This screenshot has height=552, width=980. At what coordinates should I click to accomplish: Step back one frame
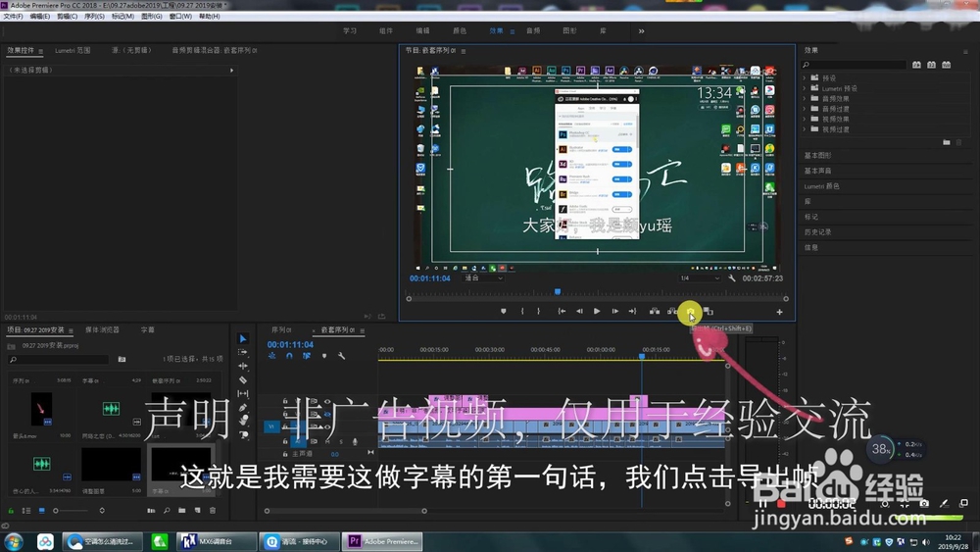coord(579,312)
